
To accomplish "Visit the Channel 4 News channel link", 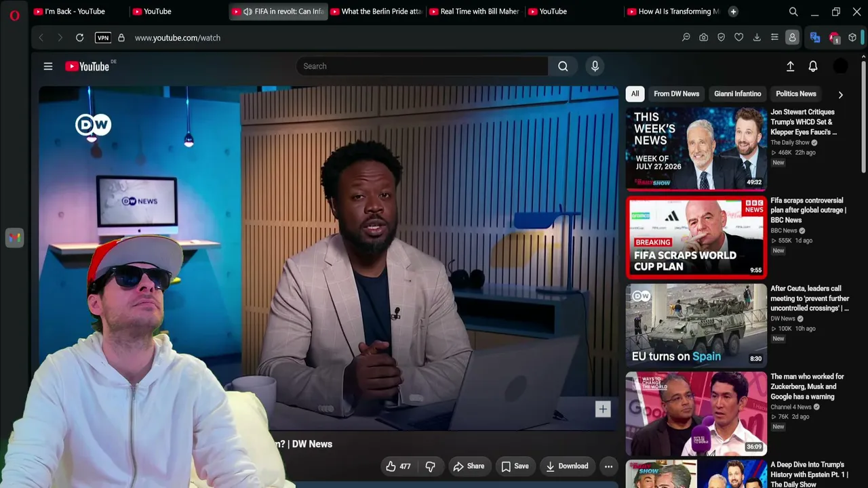I will tap(791, 407).
